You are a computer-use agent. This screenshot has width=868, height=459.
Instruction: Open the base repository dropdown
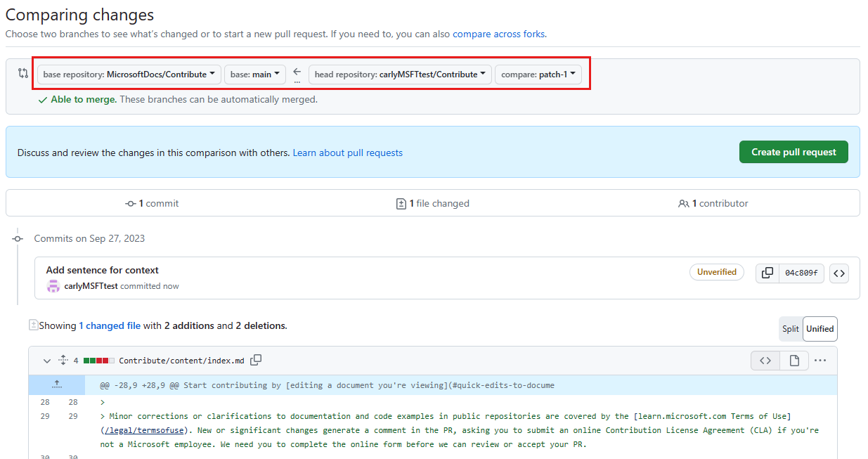129,75
